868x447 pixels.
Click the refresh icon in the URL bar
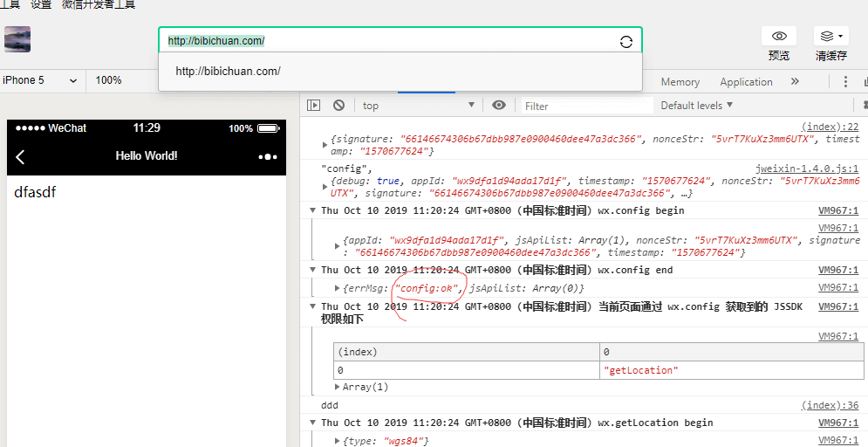point(625,42)
